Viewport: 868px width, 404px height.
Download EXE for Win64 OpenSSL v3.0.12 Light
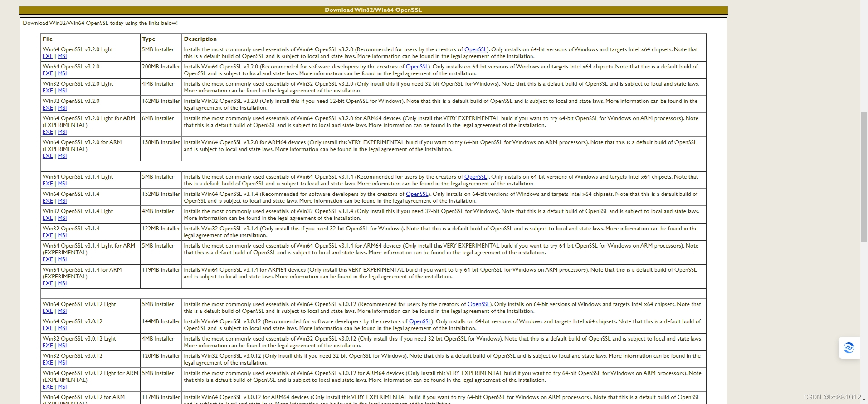pyautogui.click(x=48, y=311)
